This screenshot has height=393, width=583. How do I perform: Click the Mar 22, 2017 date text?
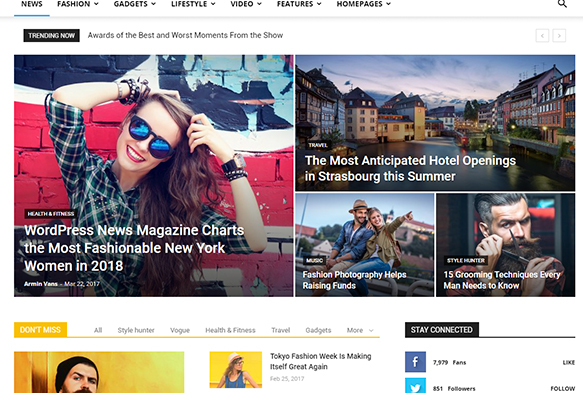[x=82, y=284]
